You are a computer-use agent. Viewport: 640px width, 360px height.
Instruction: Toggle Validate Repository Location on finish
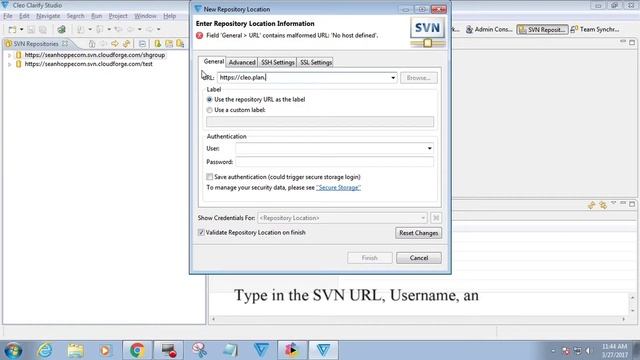coord(201,232)
